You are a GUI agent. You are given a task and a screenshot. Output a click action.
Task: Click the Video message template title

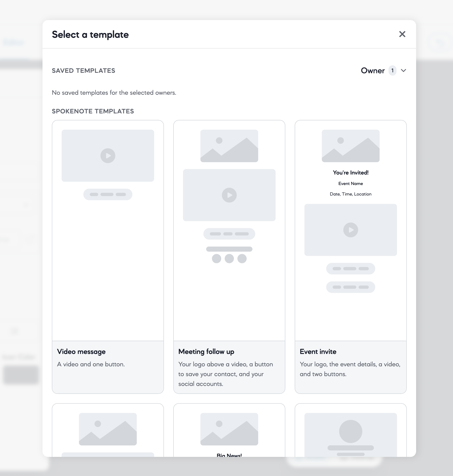click(x=81, y=351)
